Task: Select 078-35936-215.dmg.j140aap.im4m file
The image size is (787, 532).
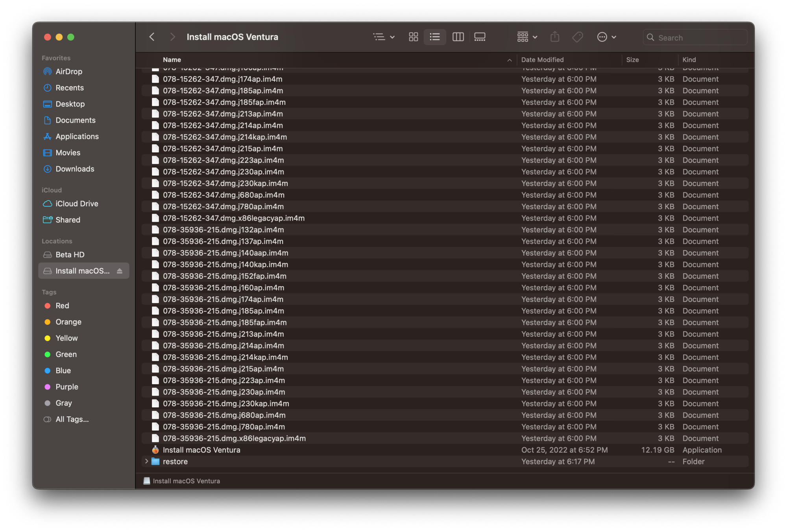Action: [x=445, y=253]
